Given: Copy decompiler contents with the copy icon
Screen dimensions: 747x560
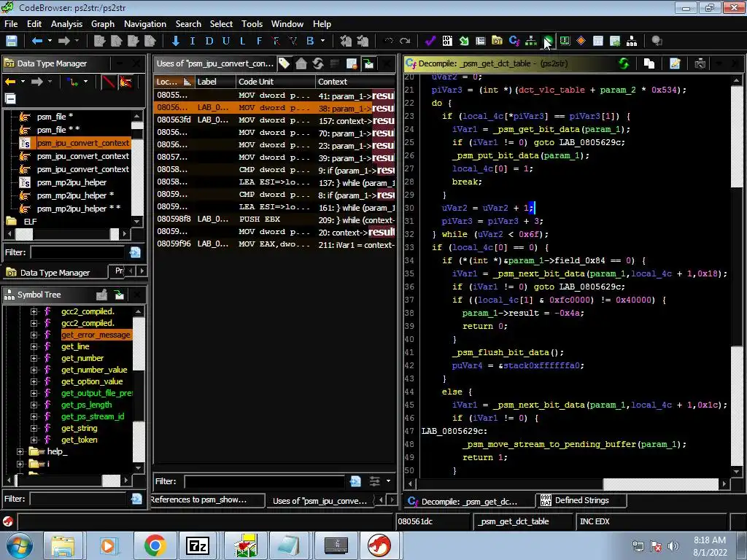Looking at the screenshot, I should (649, 63).
